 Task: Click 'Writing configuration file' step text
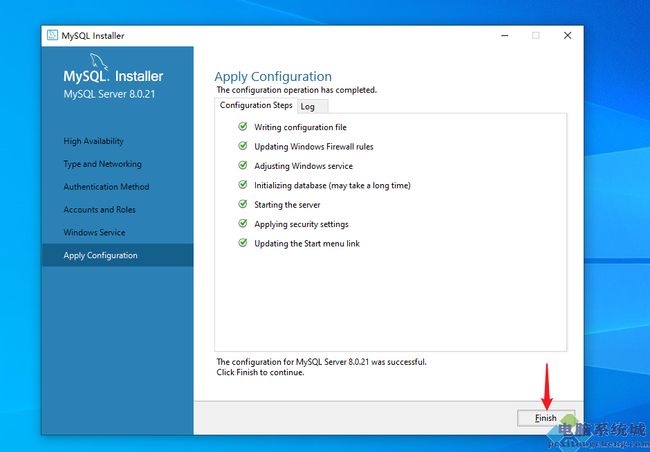pyautogui.click(x=300, y=127)
